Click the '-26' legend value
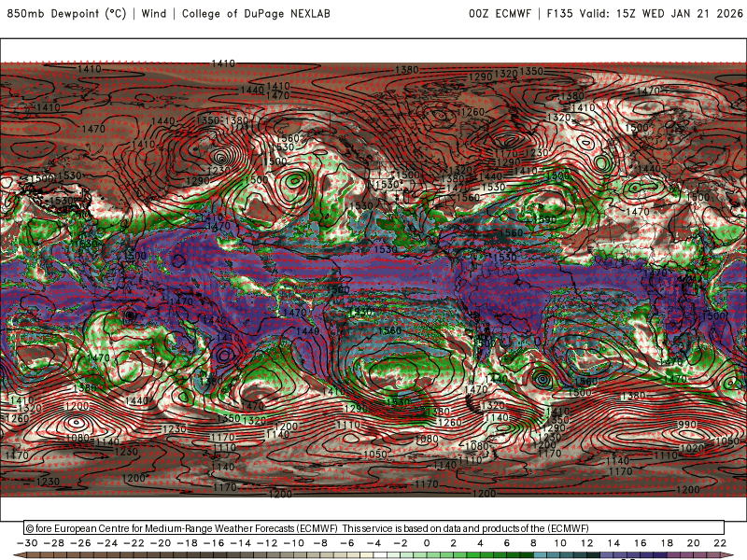The width and height of the screenshot is (747, 560). pyautogui.click(x=80, y=543)
